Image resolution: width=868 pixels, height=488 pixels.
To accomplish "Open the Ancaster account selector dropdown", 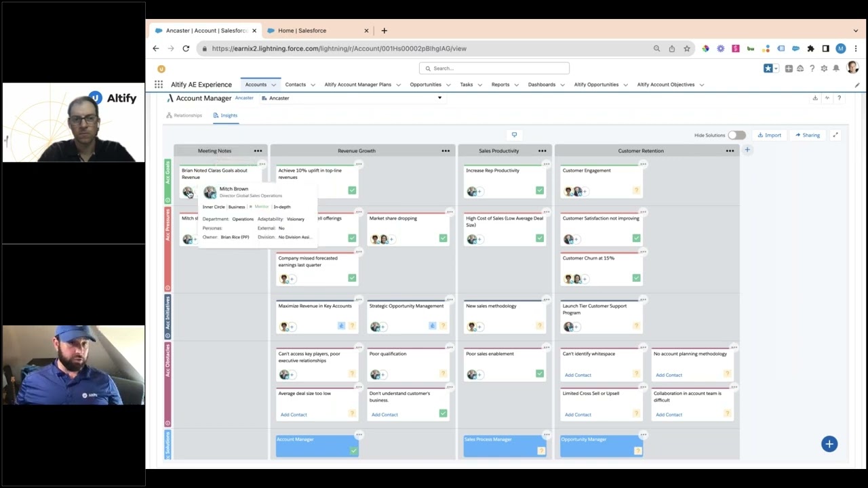I will (x=353, y=98).
